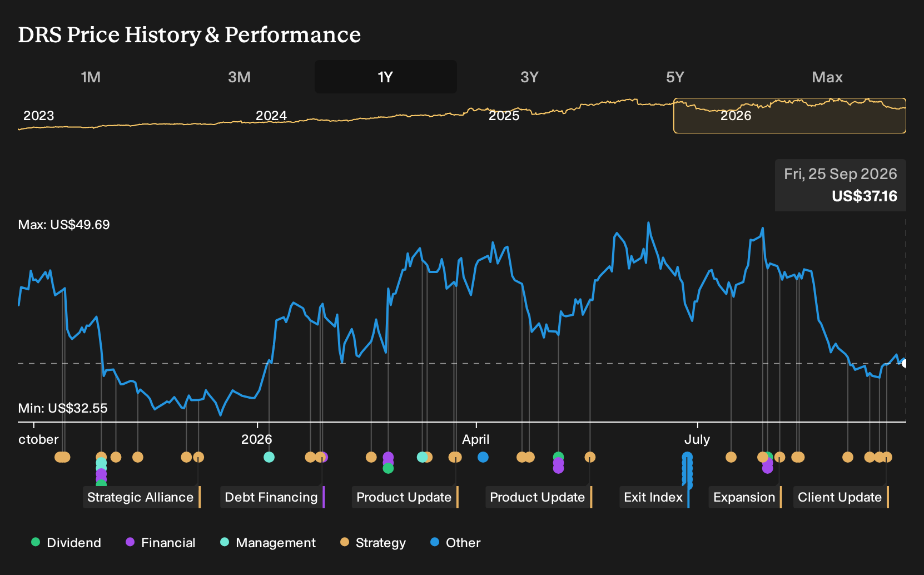
Task: Open the Debt Financing event label
Action: coord(271,497)
